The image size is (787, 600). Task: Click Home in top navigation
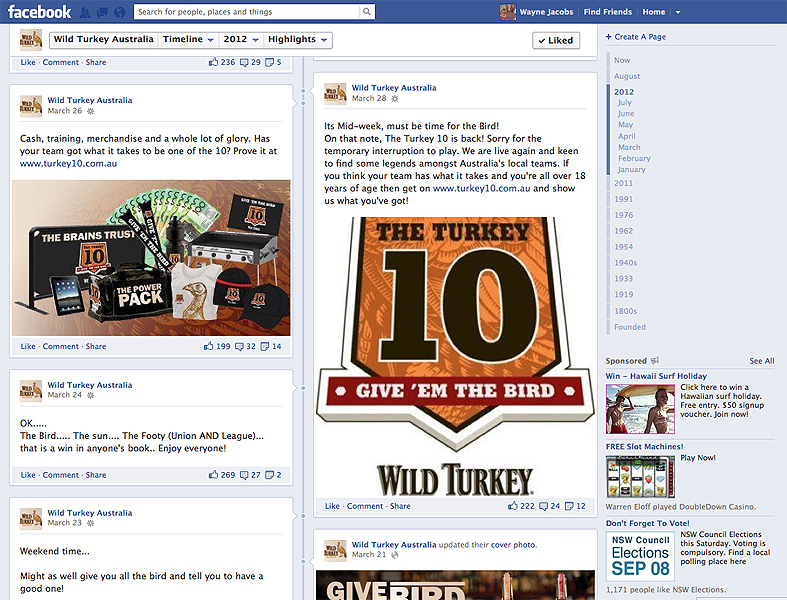click(x=653, y=12)
